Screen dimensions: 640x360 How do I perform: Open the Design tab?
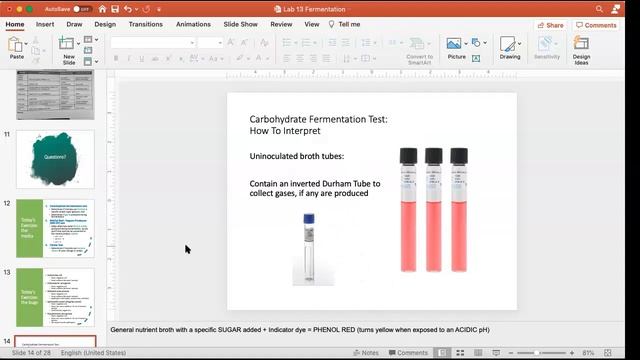(x=105, y=24)
